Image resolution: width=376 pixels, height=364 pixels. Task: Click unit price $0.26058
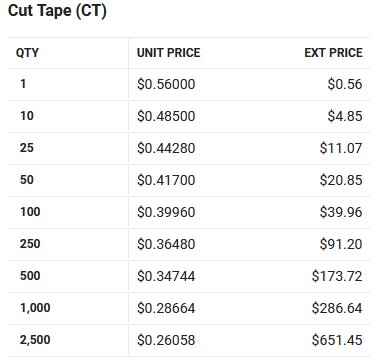click(x=166, y=340)
